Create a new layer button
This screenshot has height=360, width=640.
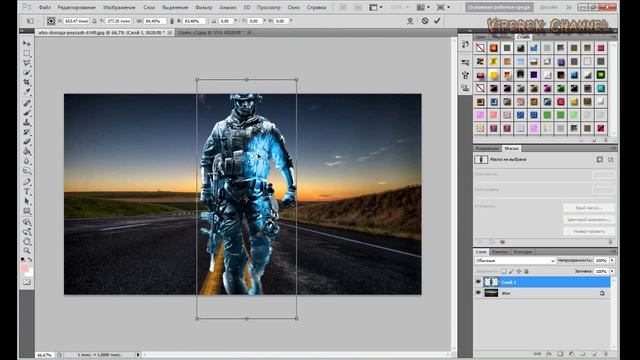coord(594,354)
